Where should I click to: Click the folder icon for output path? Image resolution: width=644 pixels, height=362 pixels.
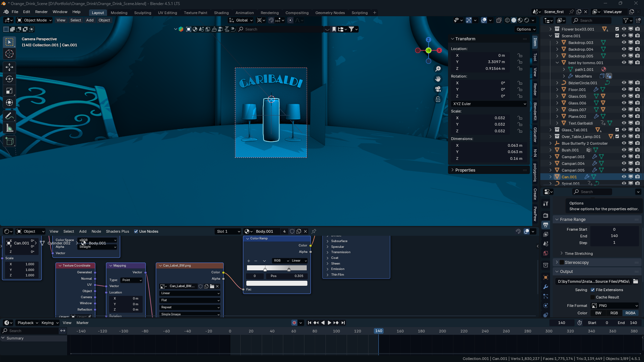tap(636, 281)
